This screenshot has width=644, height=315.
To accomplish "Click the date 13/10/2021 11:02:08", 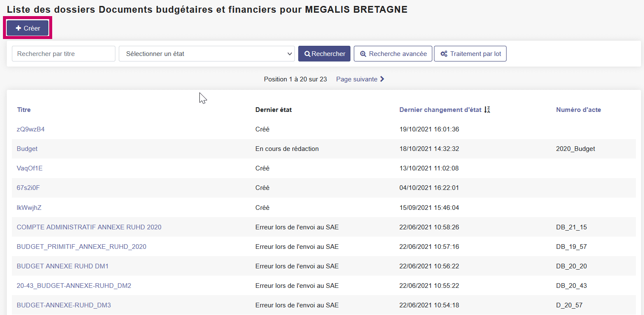I will [x=429, y=168].
